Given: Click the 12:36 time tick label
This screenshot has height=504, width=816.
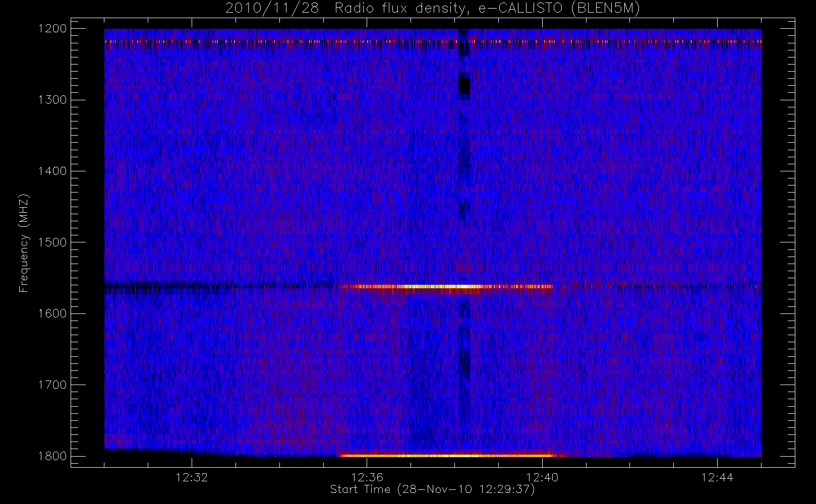Looking at the screenshot, I should [x=367, y=477].
